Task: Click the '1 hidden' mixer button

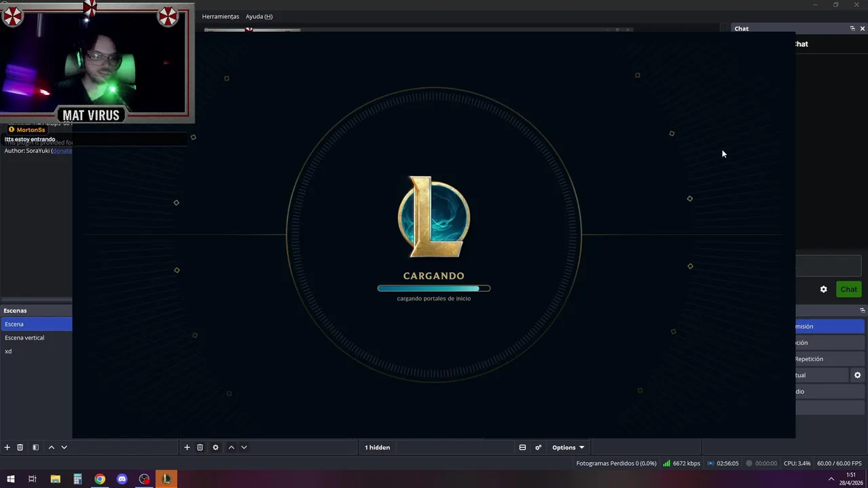Action: [x=378, y=447]
